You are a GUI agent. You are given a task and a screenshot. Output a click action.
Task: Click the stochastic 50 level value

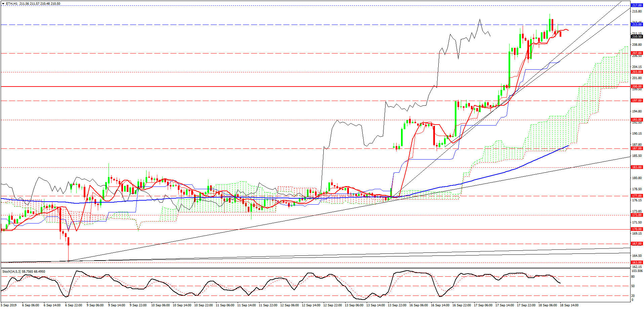633,286
